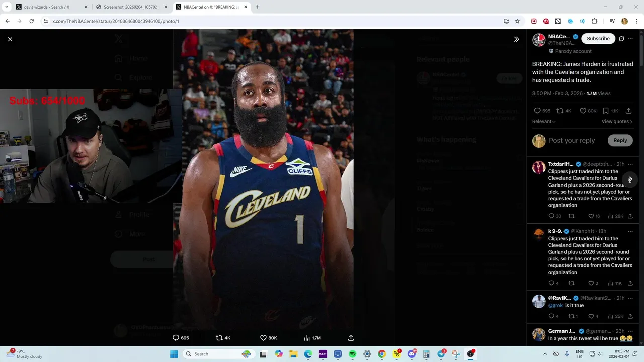Viewport: 644px width, 362px height.
Task: Click microphone icon on the right edge
Action: click(629, 179)
